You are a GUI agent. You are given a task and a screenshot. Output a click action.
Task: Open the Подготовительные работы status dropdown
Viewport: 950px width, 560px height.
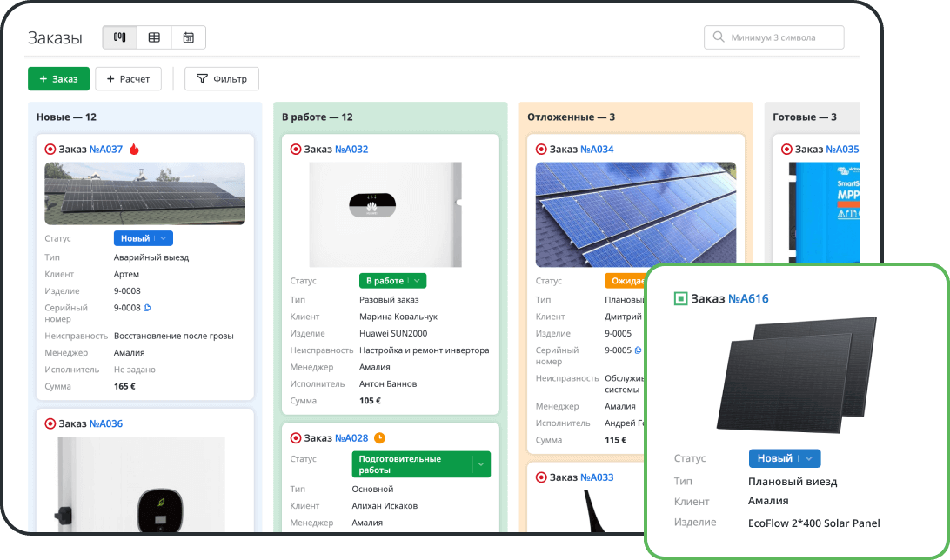click(x=480, y=464)
